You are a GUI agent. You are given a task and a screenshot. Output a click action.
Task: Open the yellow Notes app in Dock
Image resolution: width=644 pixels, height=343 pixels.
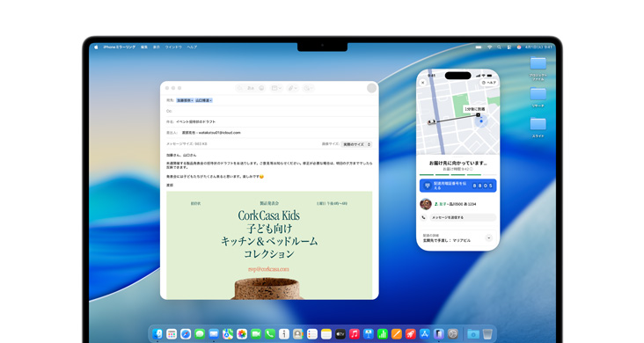(x=326, y=334)
